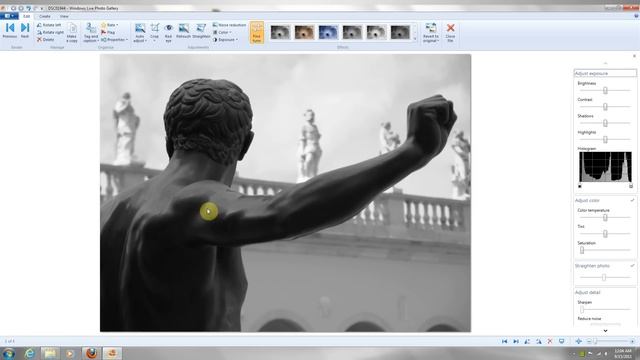Adjust the Highlights slider
The width and height of the screenshot is (640, 360).
[x=605, y=139]
